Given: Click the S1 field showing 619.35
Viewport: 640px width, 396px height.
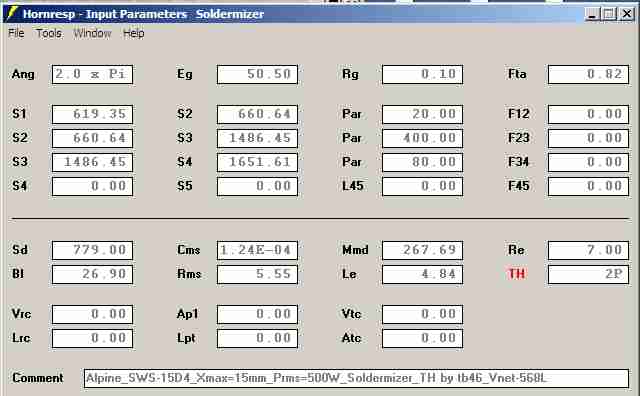Looking at the screenshot, I should (92, 114).
